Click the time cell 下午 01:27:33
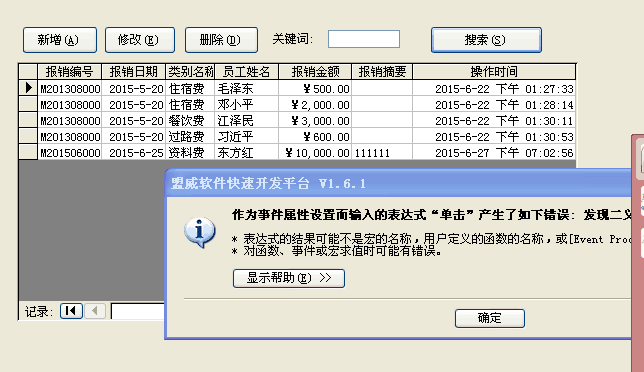This screenshot has width=644, height=372. click(x=494, y=88)
